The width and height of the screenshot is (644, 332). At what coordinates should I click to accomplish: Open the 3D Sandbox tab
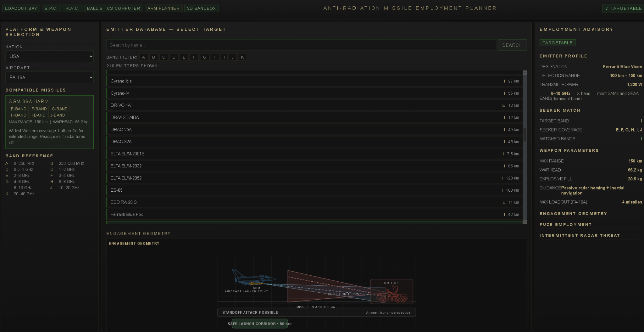[202, 8]
